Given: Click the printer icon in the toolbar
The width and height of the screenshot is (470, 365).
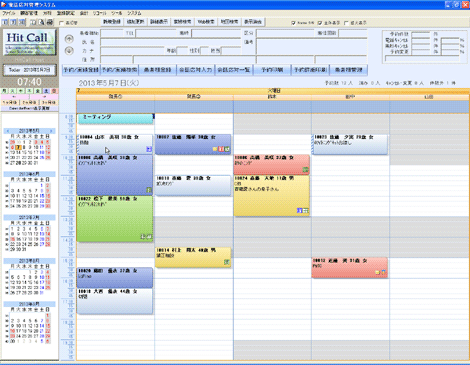Looking at the screenshot, I should (x=49, y=22).
